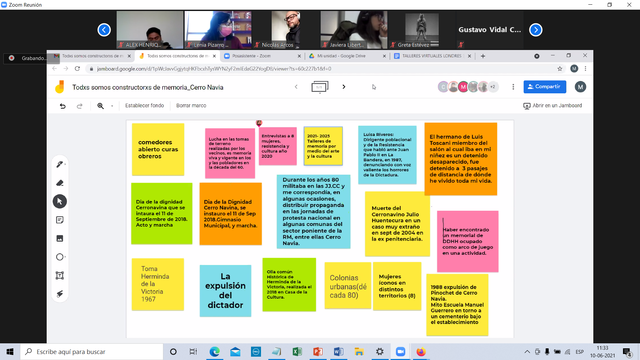This screenshot has height=360, width=640.
Task: Show hidden system tray icons
Action: coord(527,351)
